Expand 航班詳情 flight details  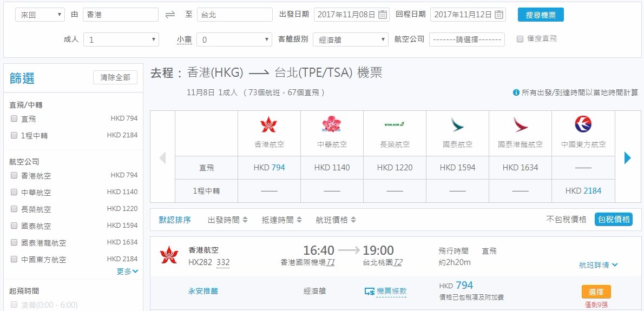click(x=598, y=265)
